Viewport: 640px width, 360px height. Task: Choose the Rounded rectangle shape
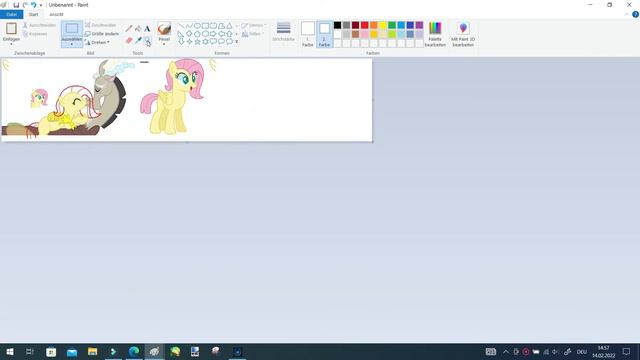[x=213, y=26]
